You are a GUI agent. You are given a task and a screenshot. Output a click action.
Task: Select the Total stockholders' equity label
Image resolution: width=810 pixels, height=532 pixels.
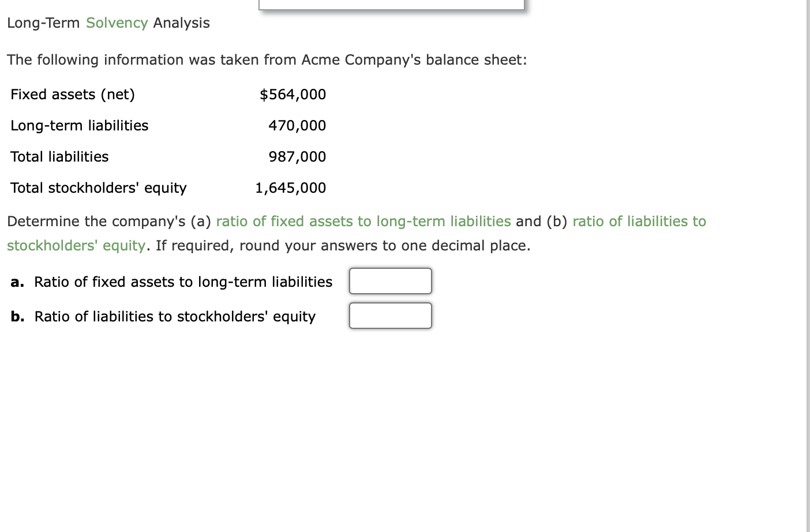pyautogui.click(x=98, y=188)
